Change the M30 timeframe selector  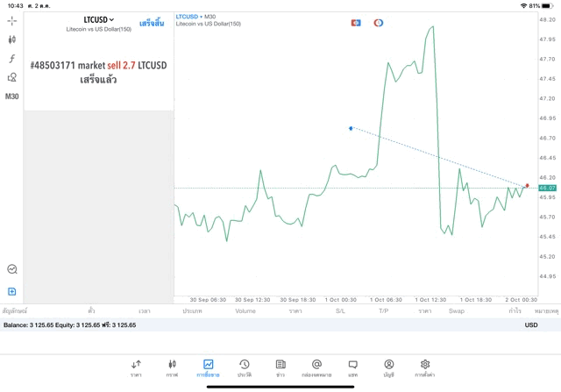point(12,96)
